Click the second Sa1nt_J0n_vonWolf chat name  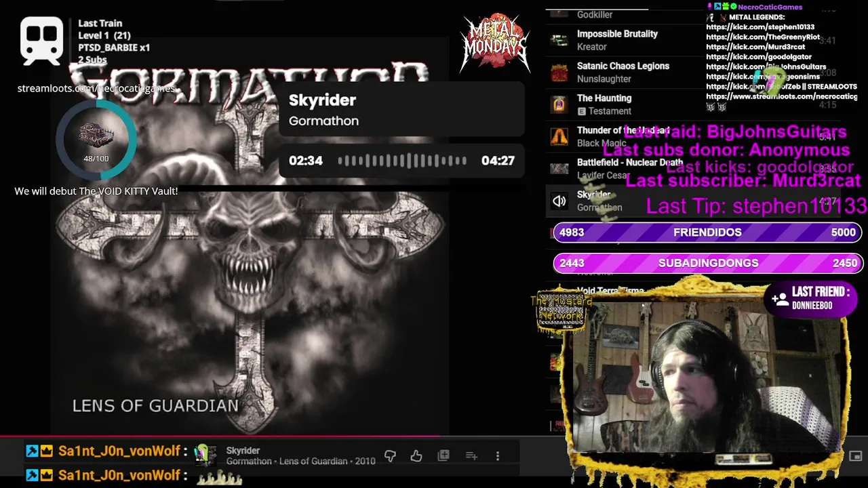(x=119, y=475)
